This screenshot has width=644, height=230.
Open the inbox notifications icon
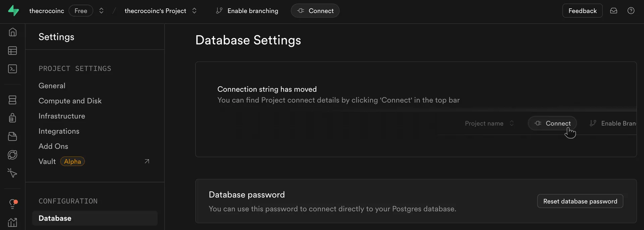pyautogui.click(x=613, y=11)
